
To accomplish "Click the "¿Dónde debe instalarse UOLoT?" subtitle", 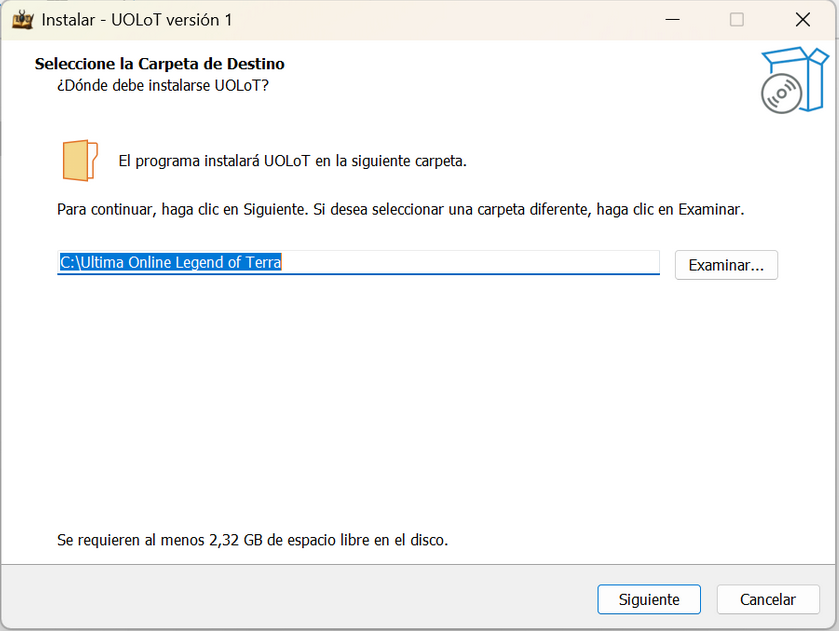I will pyautogui.click(x=163, y=85).
